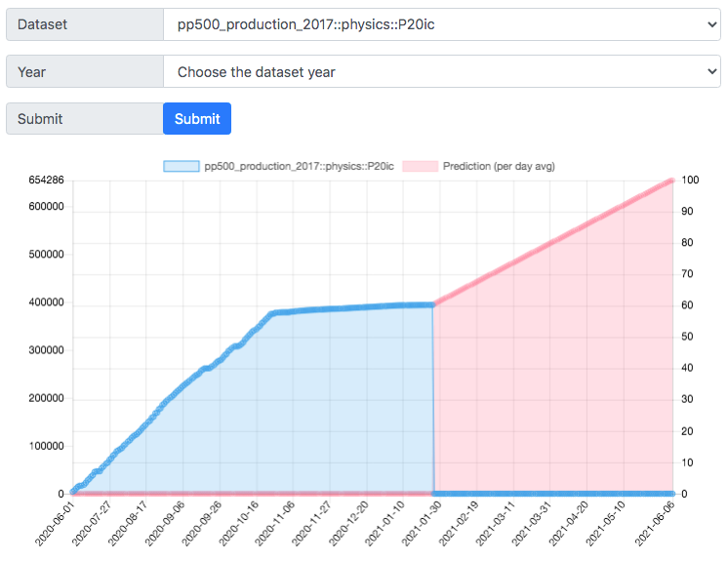Click right axis value 100
The height and width of the screenshot is (562, 728).
690,181
